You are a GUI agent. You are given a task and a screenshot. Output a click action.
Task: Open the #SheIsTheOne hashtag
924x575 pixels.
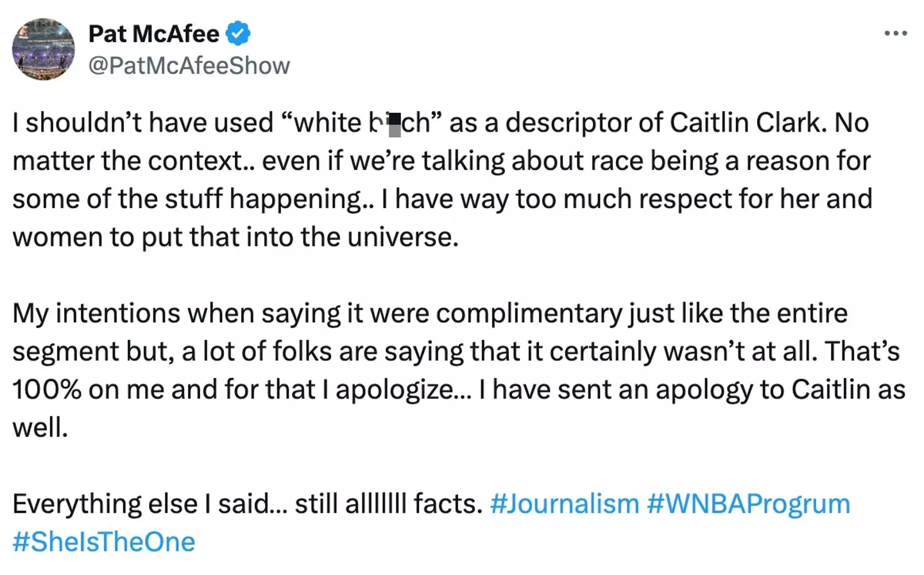(x=104, y=542)
